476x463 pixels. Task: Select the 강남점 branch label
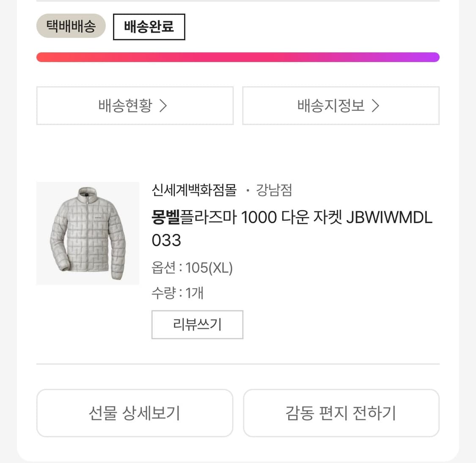coord(274,191)
